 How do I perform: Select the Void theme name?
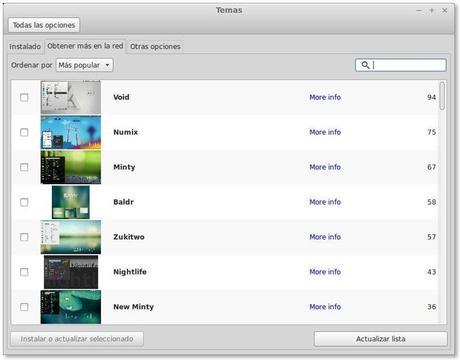[x=121, y=97]
